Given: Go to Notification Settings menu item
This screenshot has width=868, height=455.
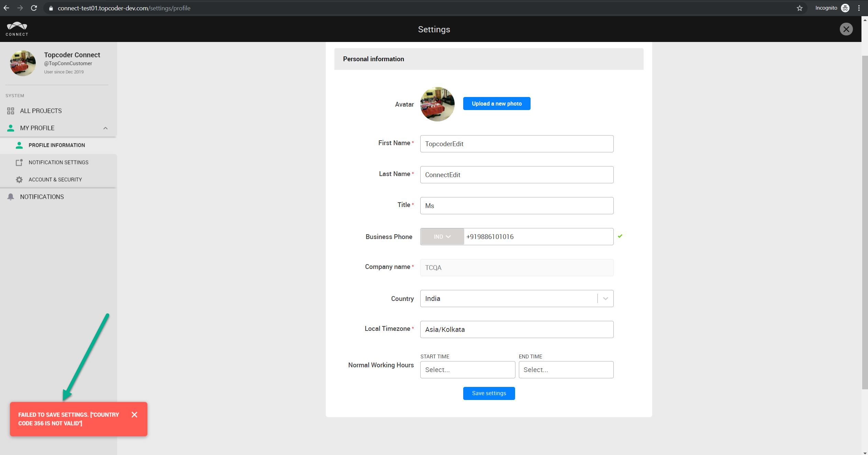Looking at the screenshot, I should pos(58,162).
